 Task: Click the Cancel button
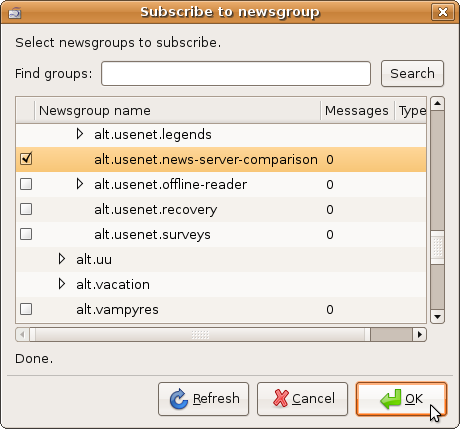pyautogui.click(x=302, y=399)
